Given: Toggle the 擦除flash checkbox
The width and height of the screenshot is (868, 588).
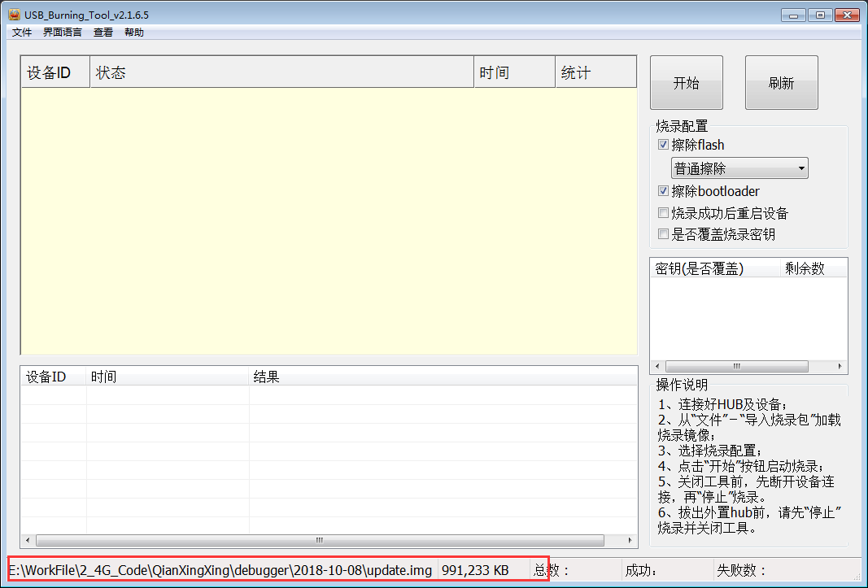Looking at the screenshot, I should click(664, 144).
